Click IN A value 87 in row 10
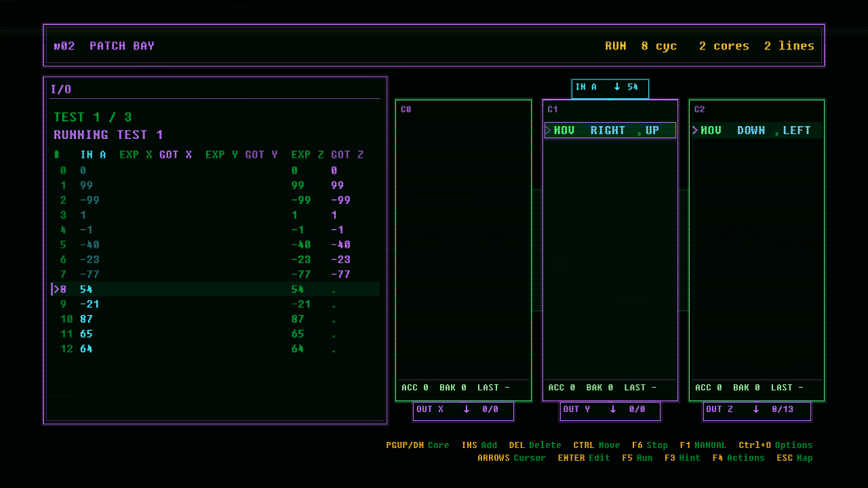The width and height of the screenshot is (868, 488). pyautogui.click(x=86, y=319)
